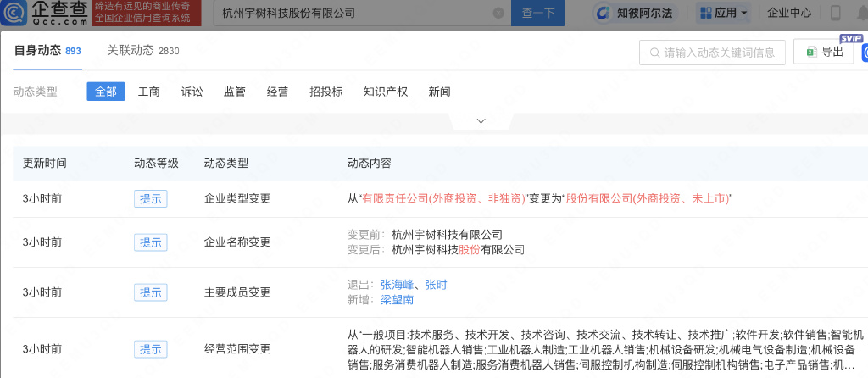Screen dimensions: 868x378
Task: Click the 查一下 search button
Action: coord(538,13)
